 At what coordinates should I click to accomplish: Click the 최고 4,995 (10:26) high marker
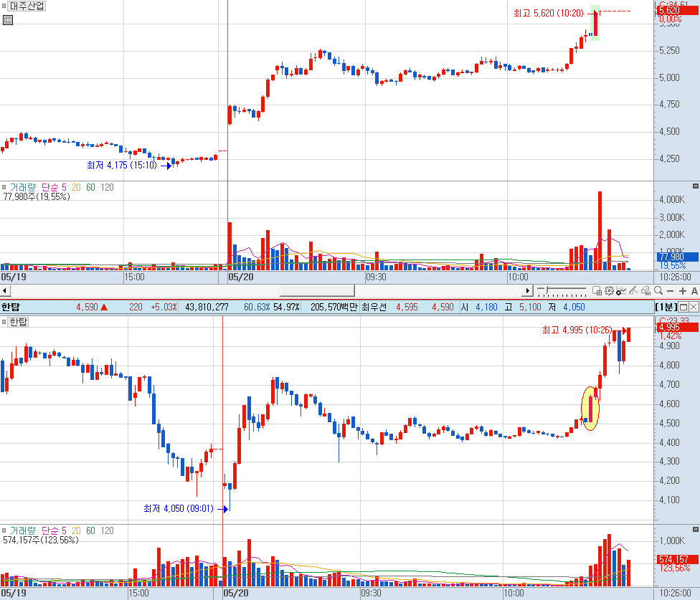[x=577, y=330]
